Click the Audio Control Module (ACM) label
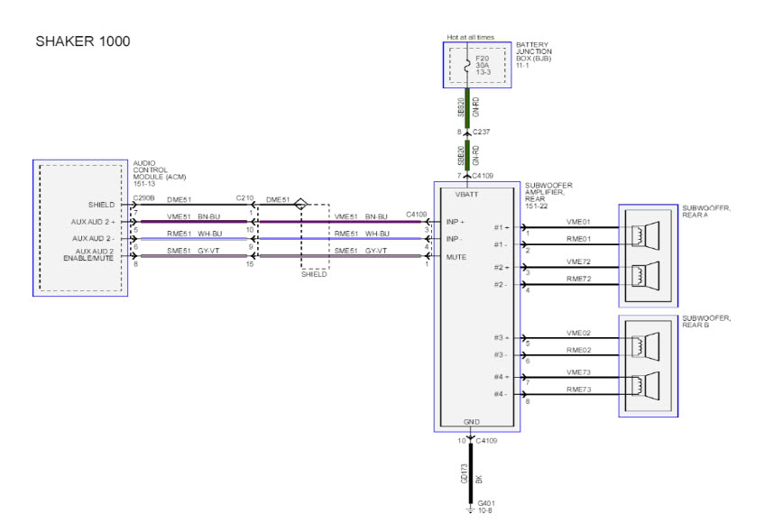 pyautogui.click(x=160, y=173)
